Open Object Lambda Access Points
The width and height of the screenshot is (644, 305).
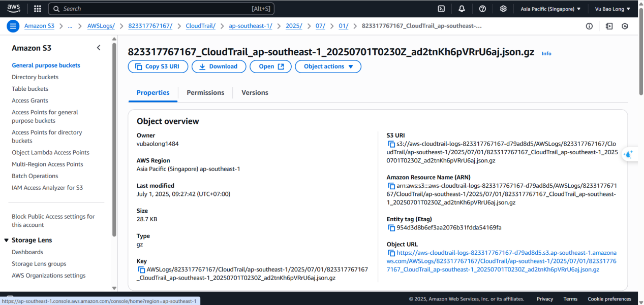(x=50, y=152)
